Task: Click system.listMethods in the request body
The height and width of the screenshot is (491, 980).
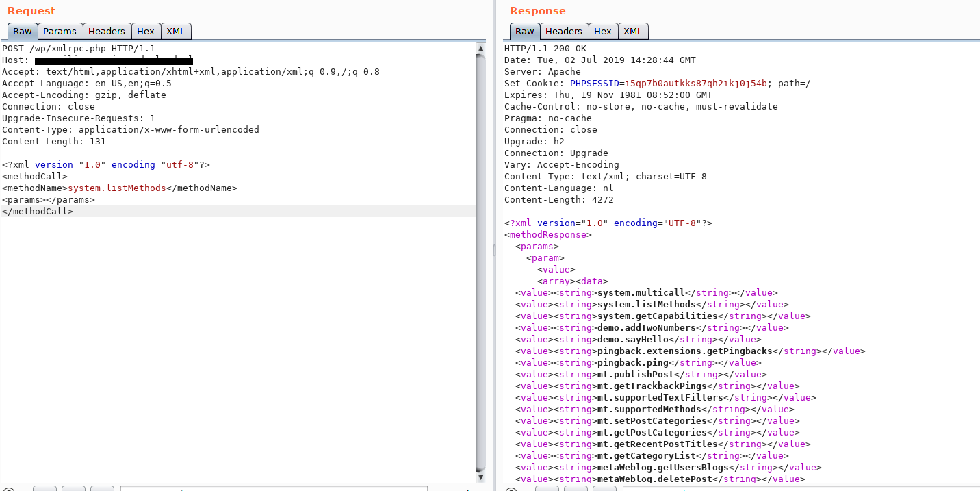Action: 117,188
